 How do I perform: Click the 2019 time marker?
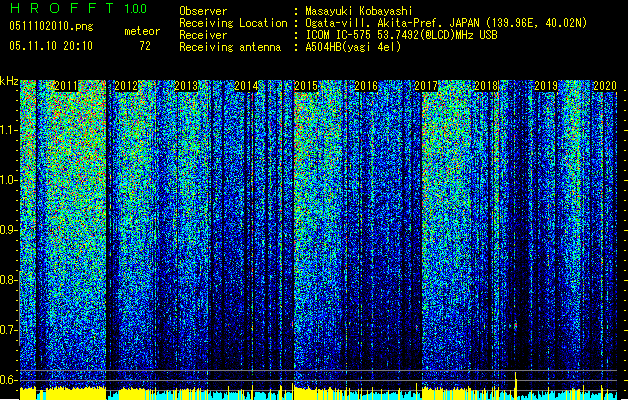tap(546, 86)
